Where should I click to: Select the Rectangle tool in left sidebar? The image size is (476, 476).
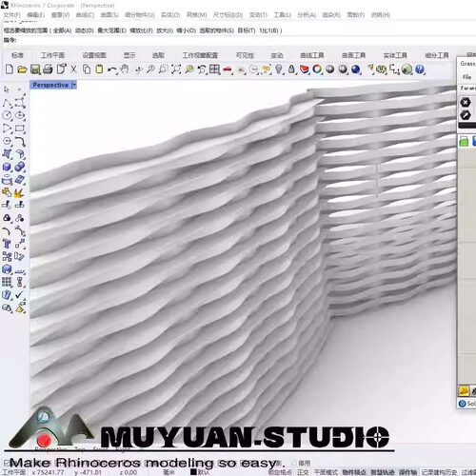tap(20, 129)
